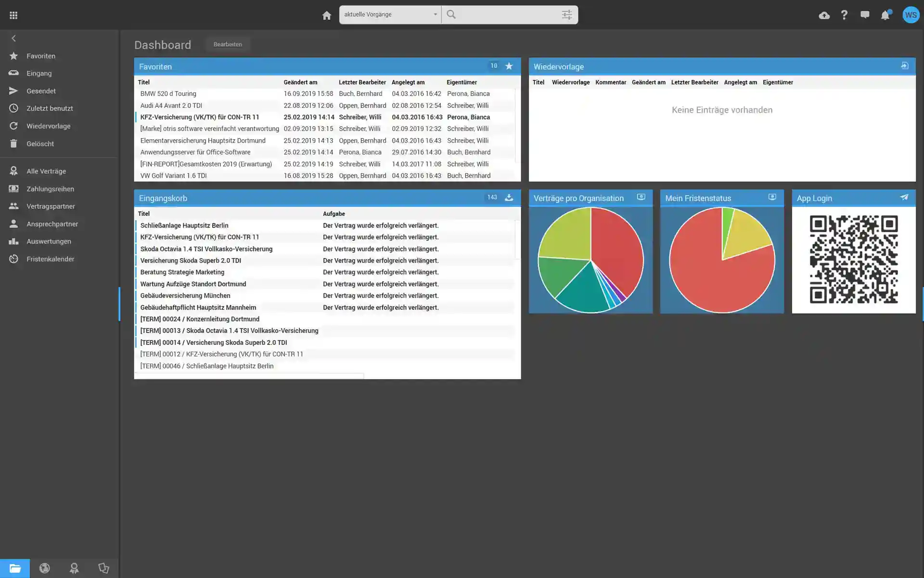The width and height of the screenshot is (924, 578).
Task: Click the paper plane icon in App Login
Action: pyautogui.click(x=904, y=197)
